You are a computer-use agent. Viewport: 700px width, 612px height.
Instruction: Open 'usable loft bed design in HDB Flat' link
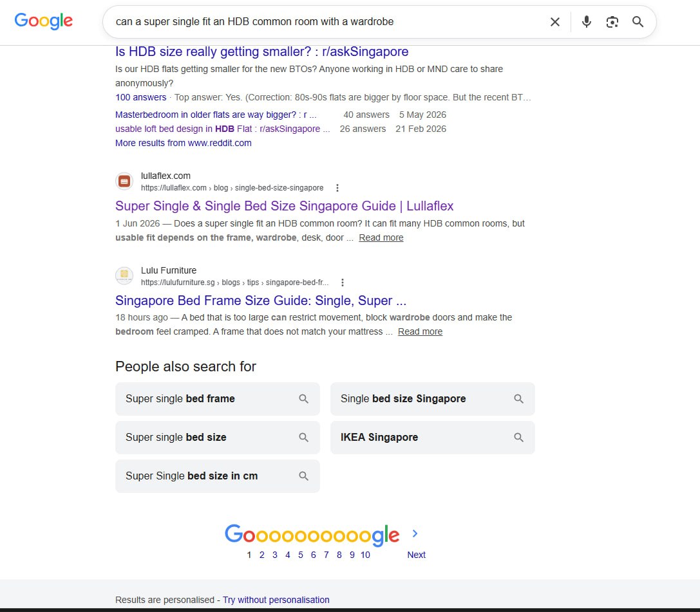[223, 129]
